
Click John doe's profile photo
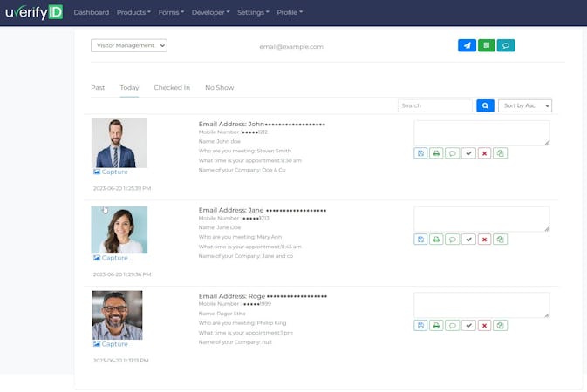(119, 143)
